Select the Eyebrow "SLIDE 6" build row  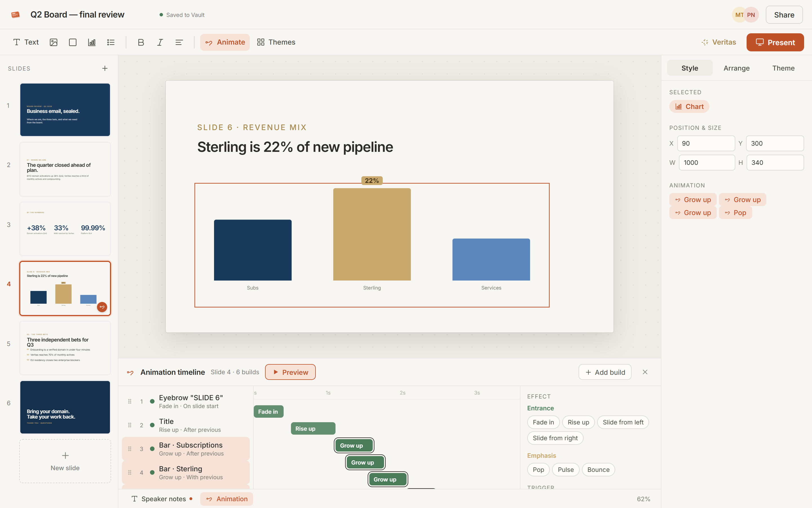tap(186, 402)
